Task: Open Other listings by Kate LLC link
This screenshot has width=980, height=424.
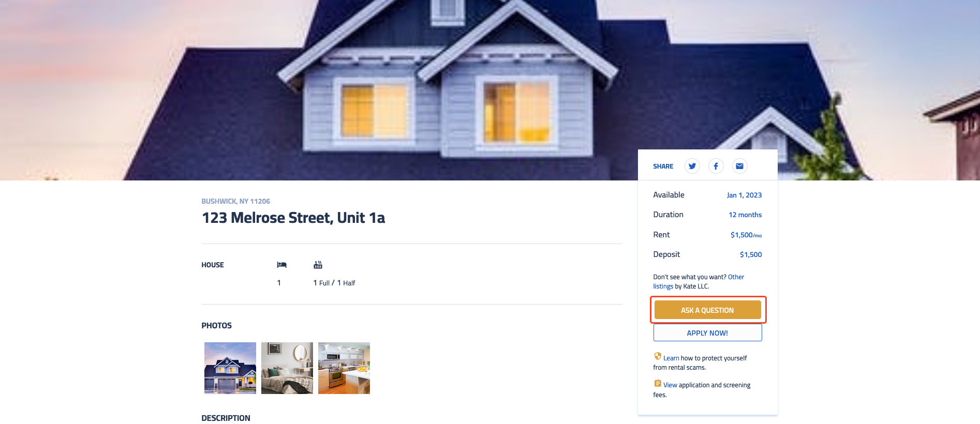Action: click(x=699, y=281)
